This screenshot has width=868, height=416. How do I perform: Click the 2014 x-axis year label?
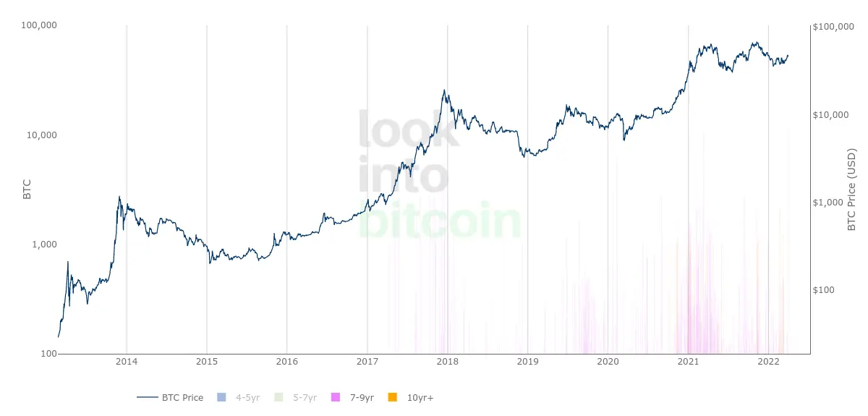tap(127, 361)
